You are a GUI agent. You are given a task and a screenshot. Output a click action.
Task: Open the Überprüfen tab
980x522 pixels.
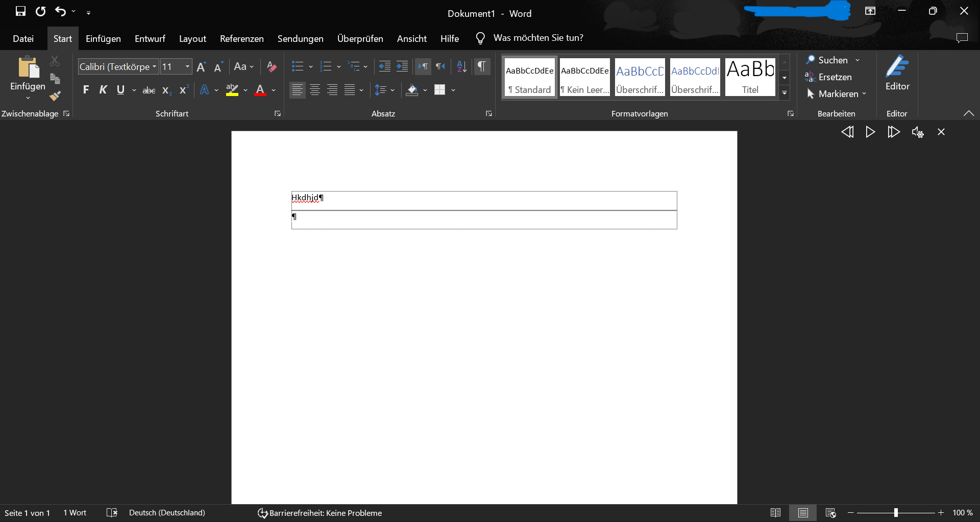click(360, 38)
